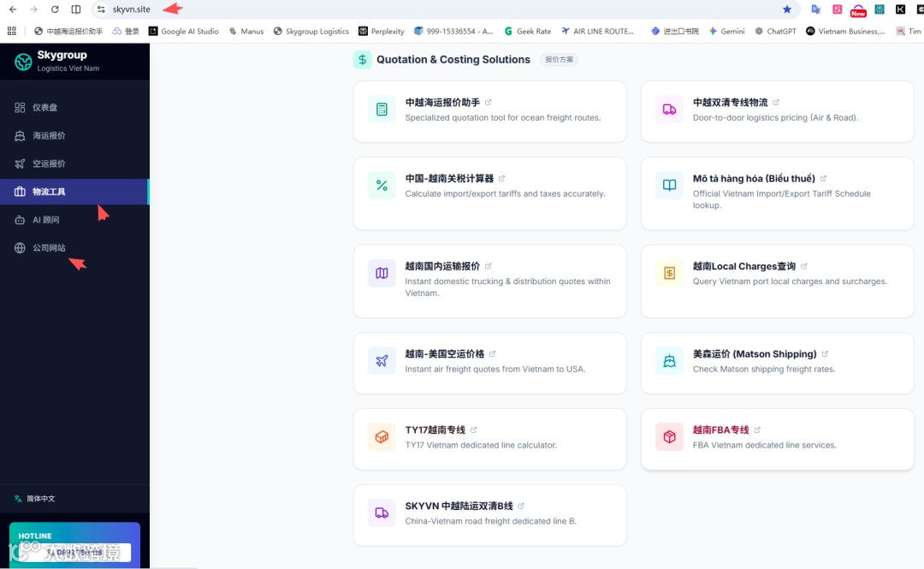Viewport: 924px width, 569px height.
Task: Open 越南Local Charges查询 card title
Action: (744, 266)
